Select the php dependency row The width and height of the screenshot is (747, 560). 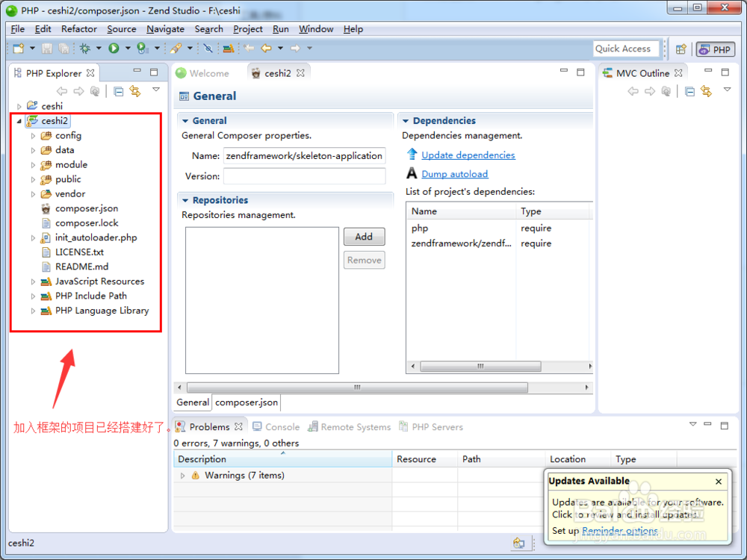click(x=499, y=228)
